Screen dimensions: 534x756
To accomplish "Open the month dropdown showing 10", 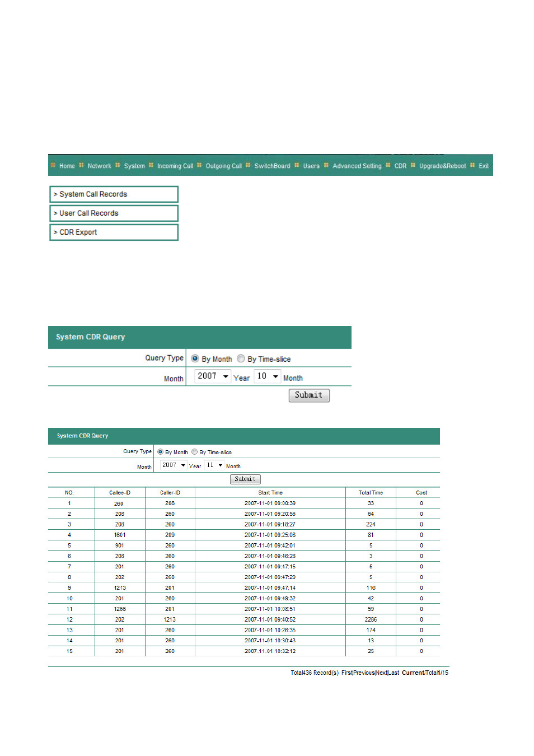I will click(x=268, y=376).
